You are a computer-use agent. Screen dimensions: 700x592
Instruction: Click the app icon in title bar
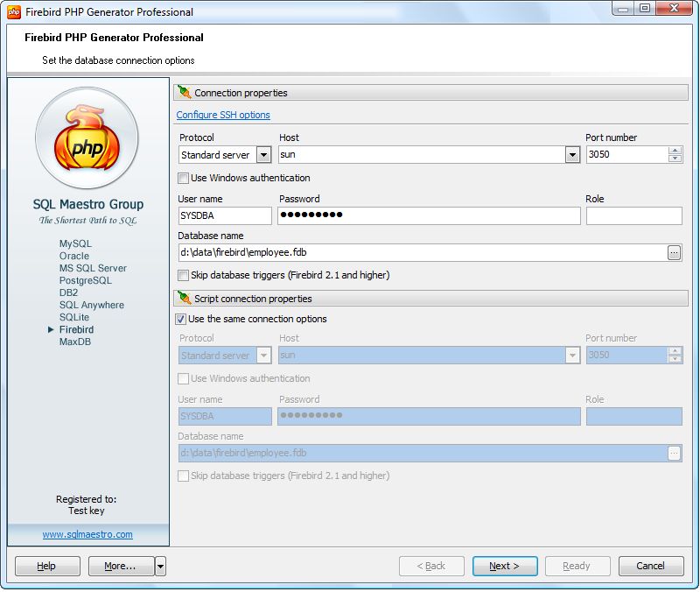(x=13, y=12)
